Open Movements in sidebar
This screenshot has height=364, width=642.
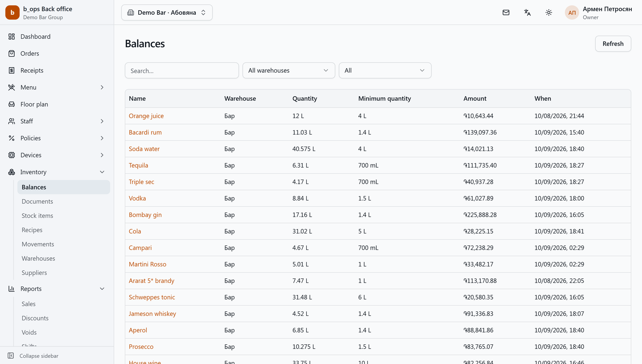click(63, 244)
